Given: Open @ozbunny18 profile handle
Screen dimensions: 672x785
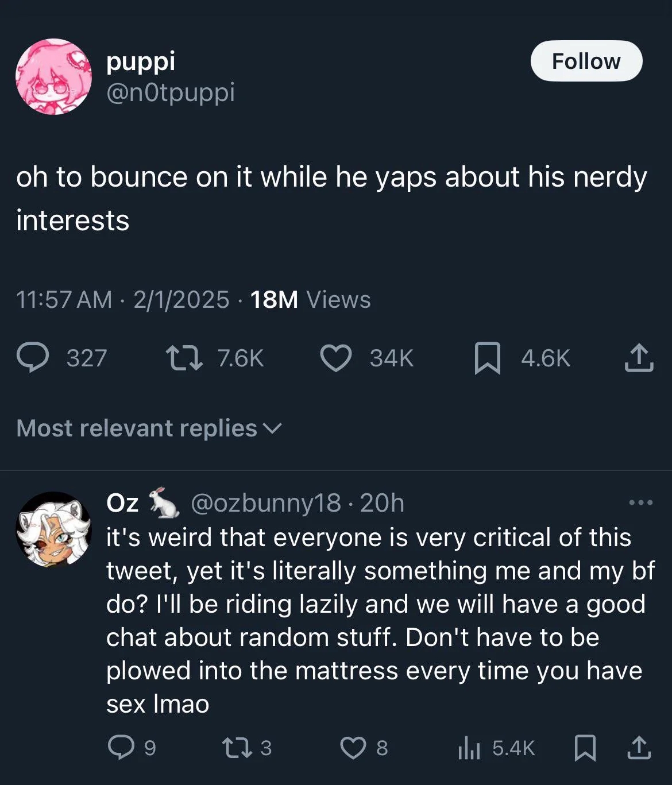Looking at the screenshot, I should [265, 503].
